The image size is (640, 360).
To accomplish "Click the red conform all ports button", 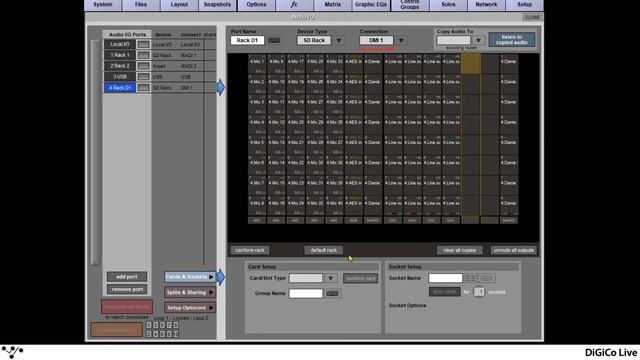I will (x=127, y=307).
